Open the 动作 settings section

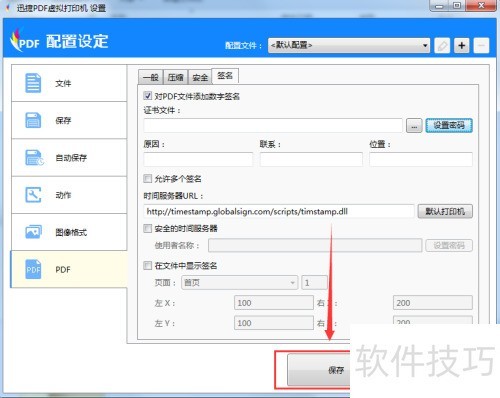tap(69, 195)
